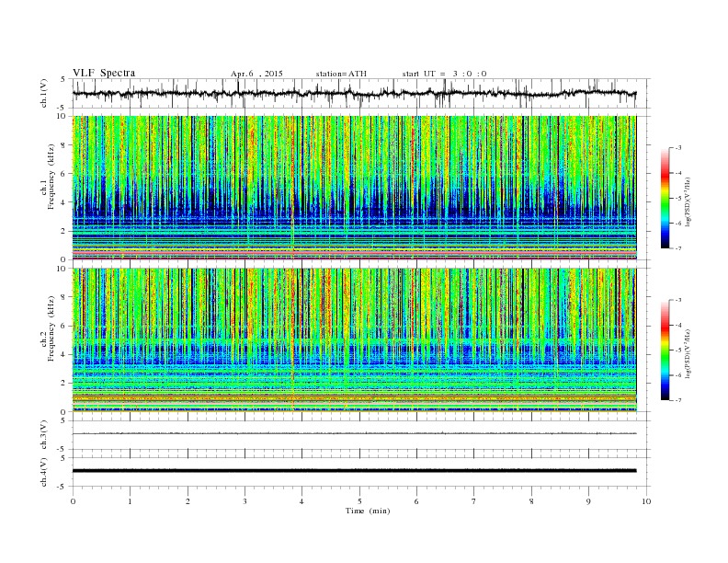Click the ch.1 voltage waveform trace
The width and height of the screenshot is (728, 563).
(x=354, y=93)
